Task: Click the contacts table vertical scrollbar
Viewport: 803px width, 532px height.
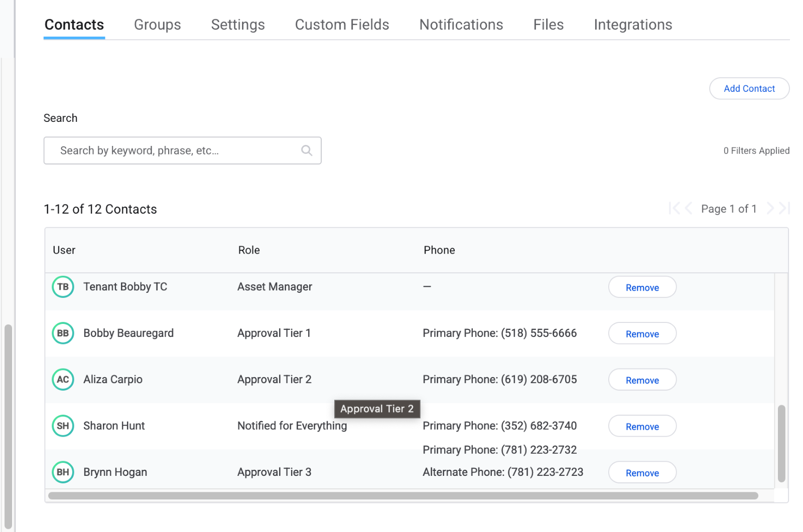Action: point(781,443)
